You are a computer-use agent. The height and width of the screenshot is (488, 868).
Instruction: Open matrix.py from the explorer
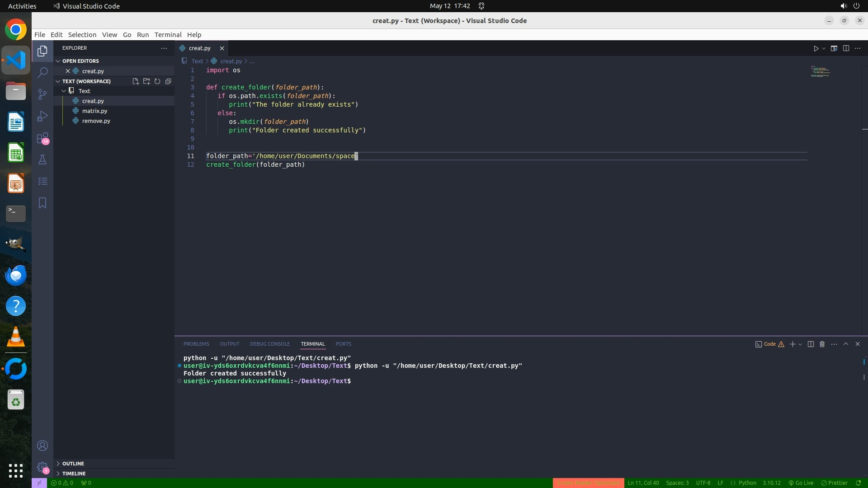click(94, 111)
